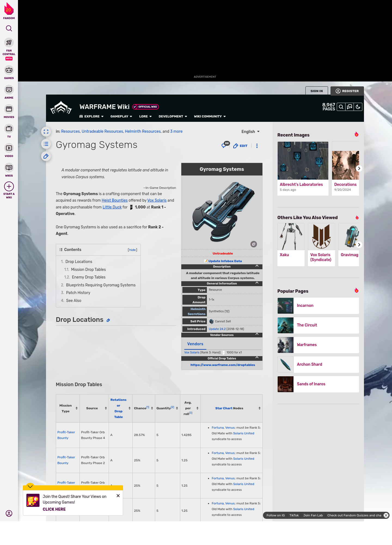Open the DEVELOPMENT dropdown menu

coord(173,116)
